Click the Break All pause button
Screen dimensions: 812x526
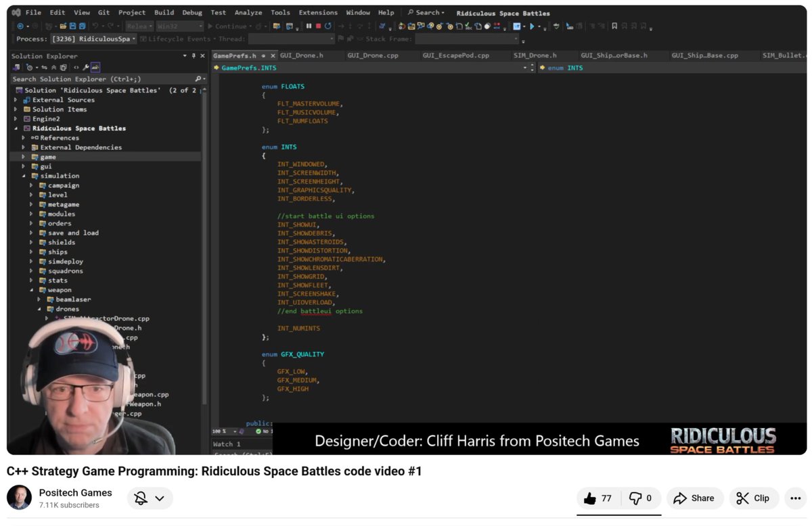coord(309,26)
